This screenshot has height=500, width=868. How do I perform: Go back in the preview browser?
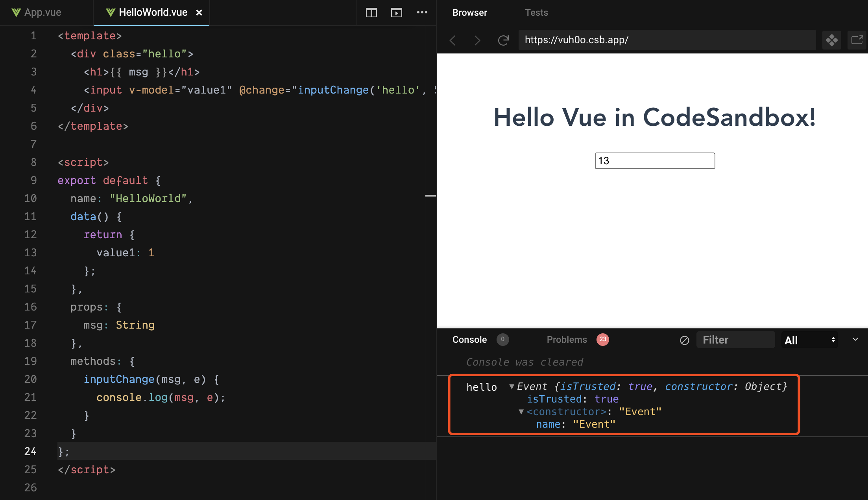(453, 40)
